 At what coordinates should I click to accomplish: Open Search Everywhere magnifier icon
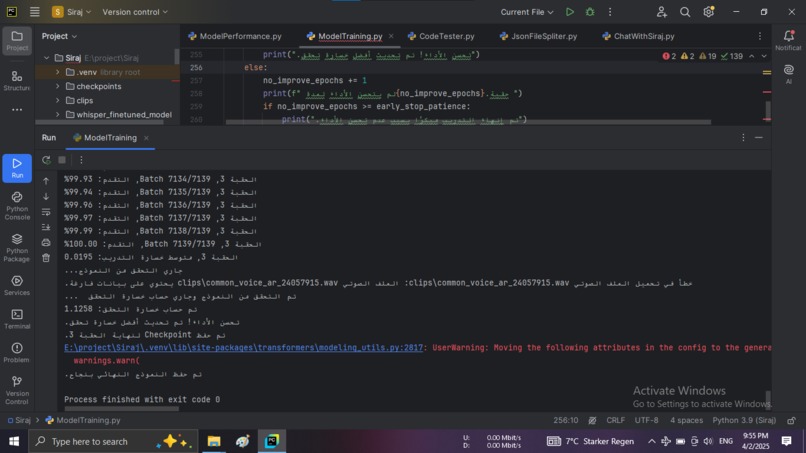(685, 12)
